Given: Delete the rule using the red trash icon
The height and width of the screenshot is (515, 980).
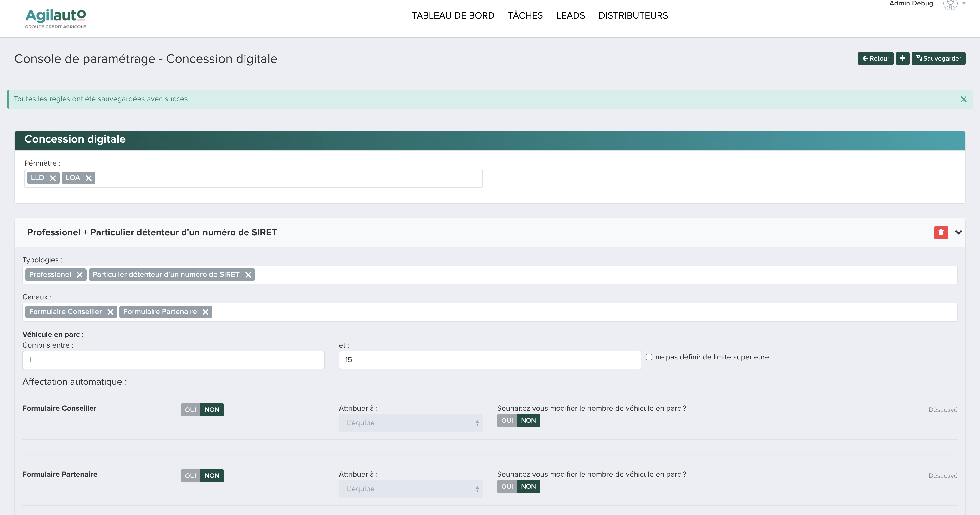Looking at the screenshot, I should [941, 232].
